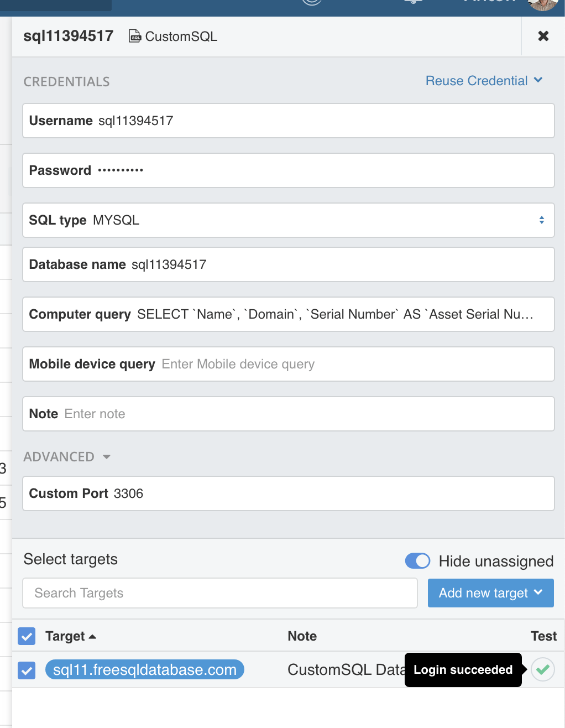Open the SQL type selector arrows
565x728 pixels.
pyautogui.click(x=542, y=220)
